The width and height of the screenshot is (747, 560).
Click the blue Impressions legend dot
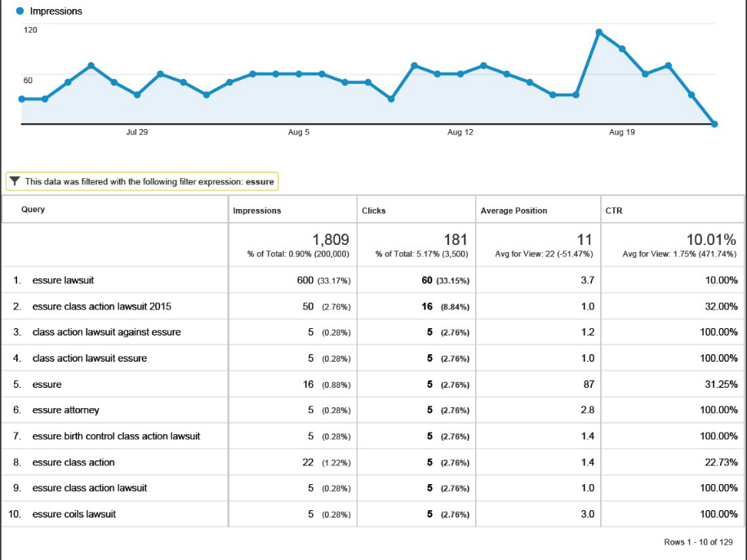pyautogui.click(x=20, y=11)
